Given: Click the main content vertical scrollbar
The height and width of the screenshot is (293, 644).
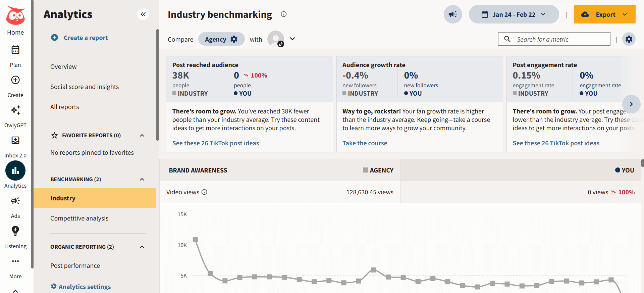Looking at the screenshot, I should point(642,163).
